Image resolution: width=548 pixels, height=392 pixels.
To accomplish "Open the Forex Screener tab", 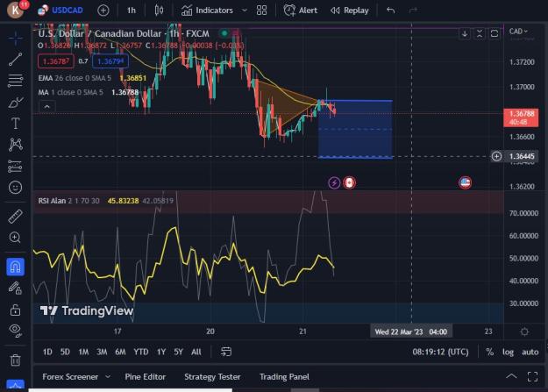I will pos(70,376).
